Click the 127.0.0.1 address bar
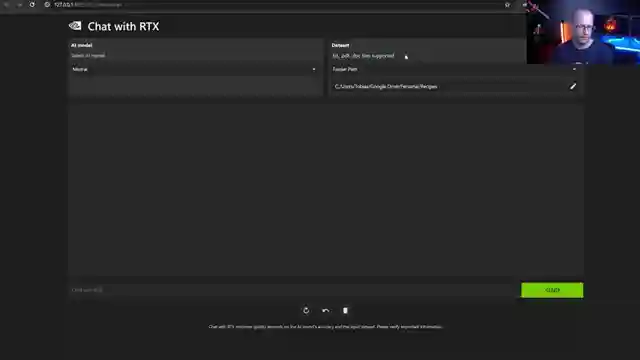The width and height of the screenshot is (640, 360). (278, 4)
